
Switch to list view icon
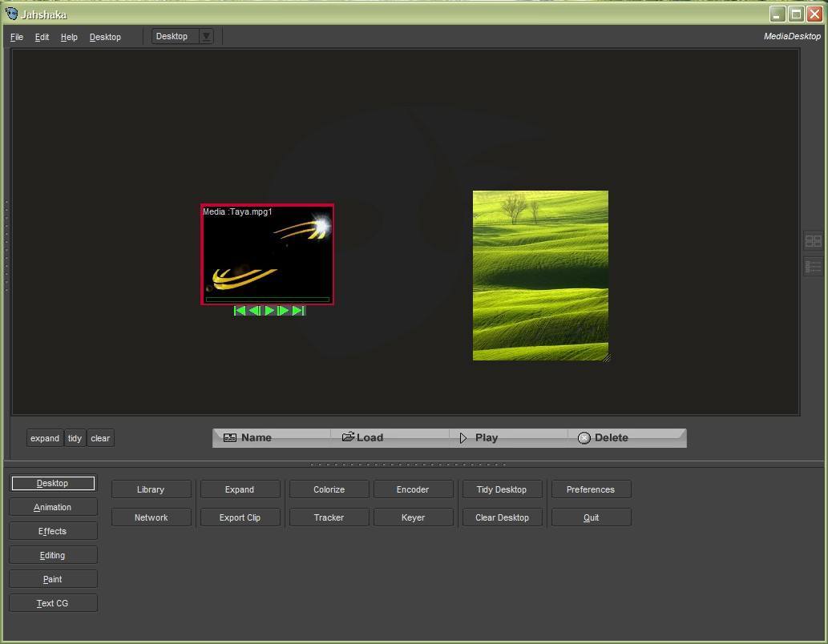[x=813, y=266]
